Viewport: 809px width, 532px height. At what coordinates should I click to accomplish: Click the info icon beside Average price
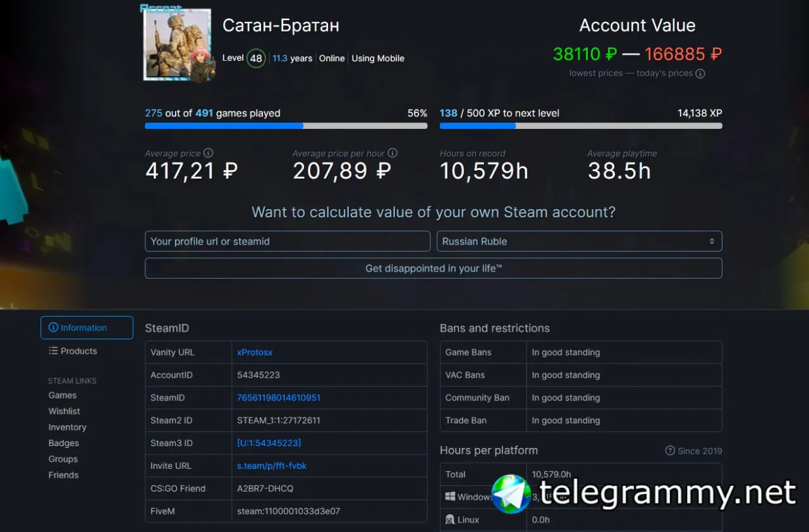click(209, 153)
